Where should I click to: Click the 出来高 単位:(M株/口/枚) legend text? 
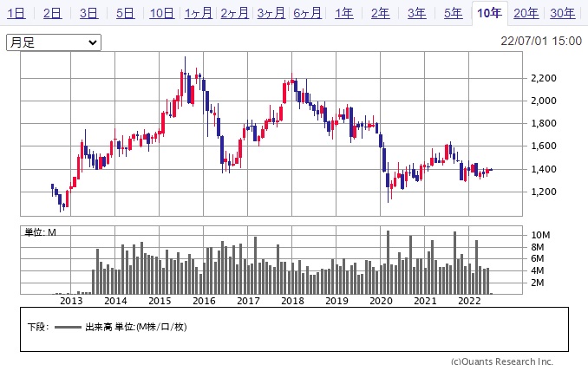136,327
